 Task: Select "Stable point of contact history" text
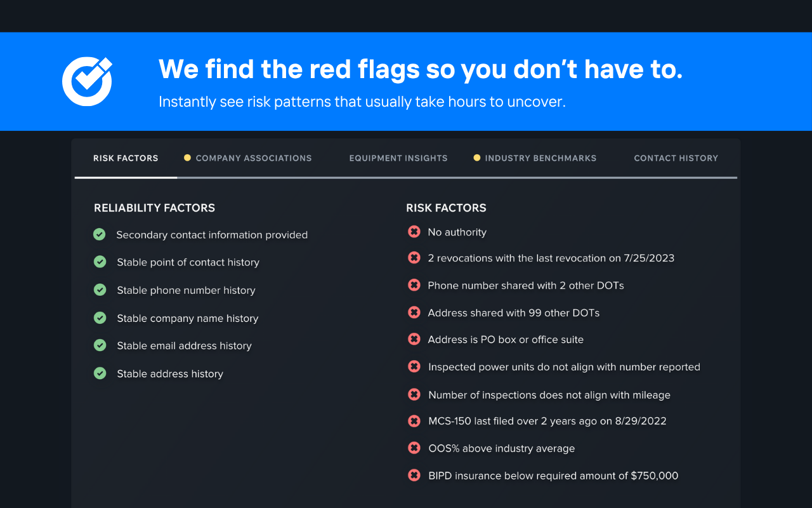[x=188, y=262]
